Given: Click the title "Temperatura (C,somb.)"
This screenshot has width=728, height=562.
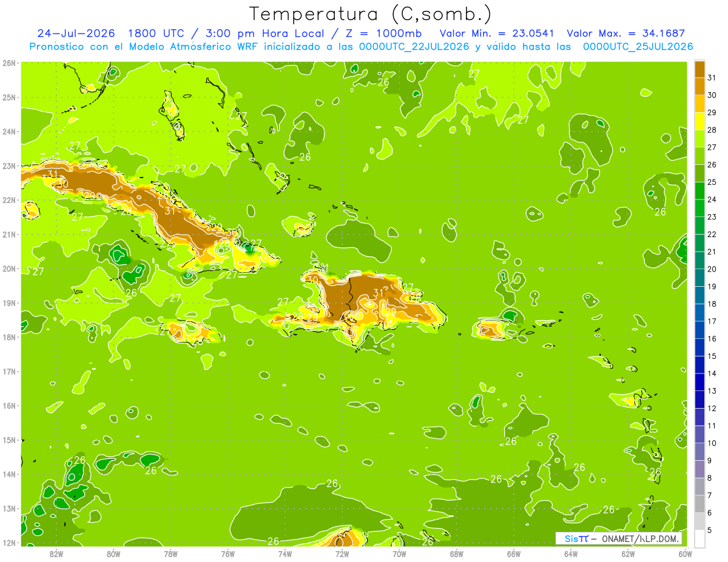Looking at the screenshot, I should pyautogui.click(x=369, y=15).
